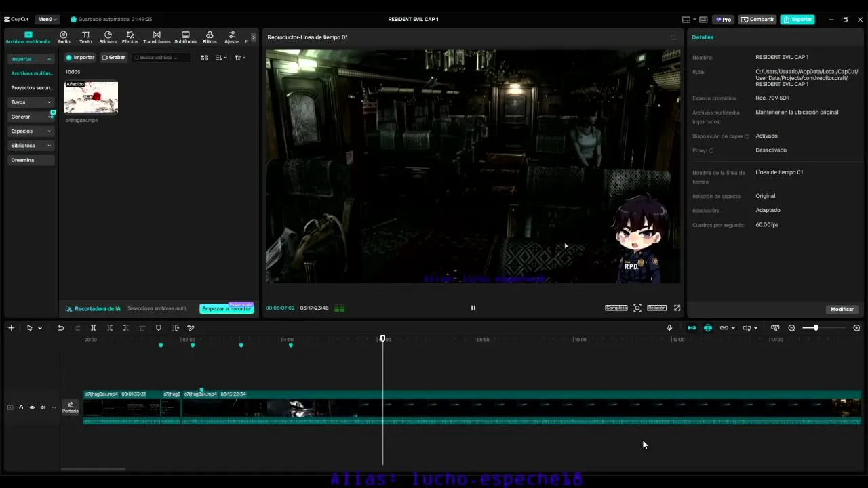Expand the Generar sidebar section
This screenshot has height=488, width=868.
(31, 117)
